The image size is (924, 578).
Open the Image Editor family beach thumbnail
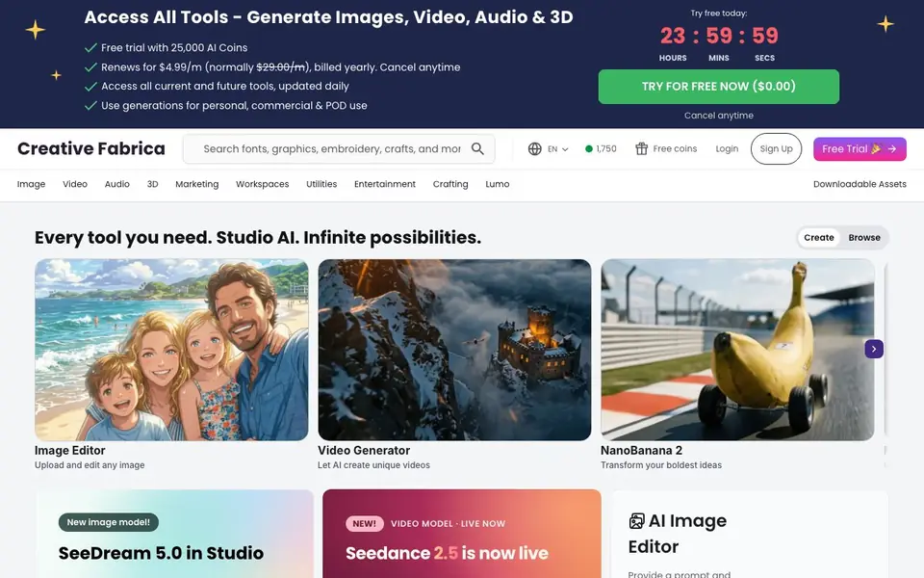tap(171, 350)
